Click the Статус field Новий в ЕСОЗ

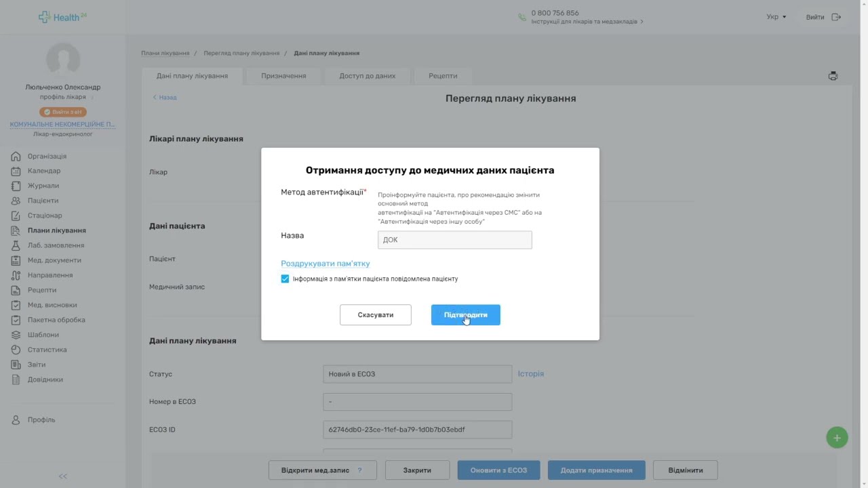click(x=418, y=374)
